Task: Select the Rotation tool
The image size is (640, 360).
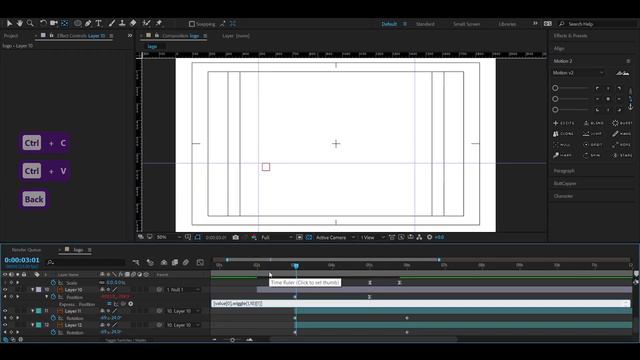Action: [x=43, y=24]
